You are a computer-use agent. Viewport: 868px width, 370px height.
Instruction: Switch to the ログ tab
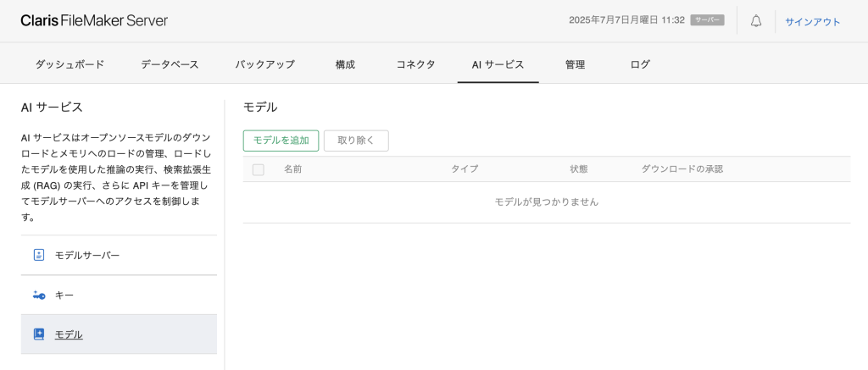click(x=640, y=64)
